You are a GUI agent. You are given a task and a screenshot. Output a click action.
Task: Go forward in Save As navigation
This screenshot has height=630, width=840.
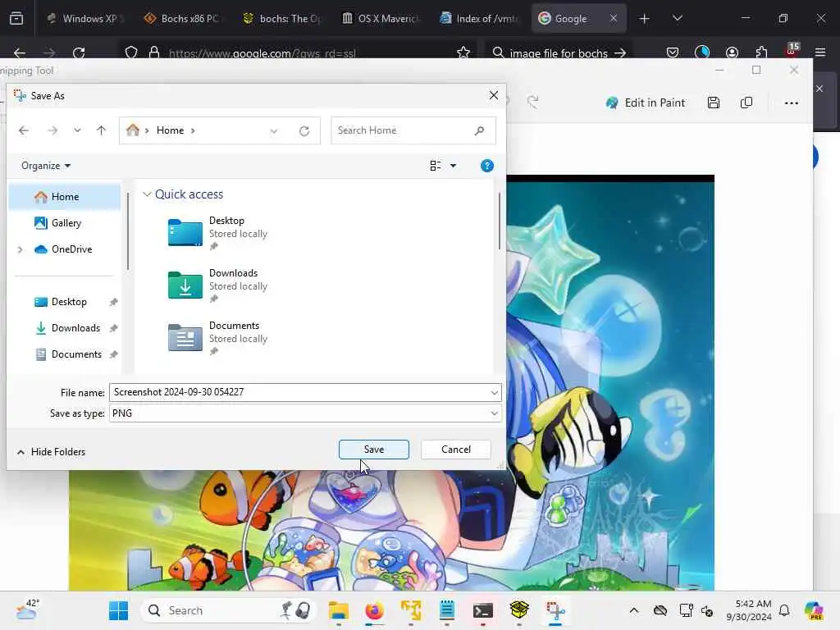tap(52, 130)
